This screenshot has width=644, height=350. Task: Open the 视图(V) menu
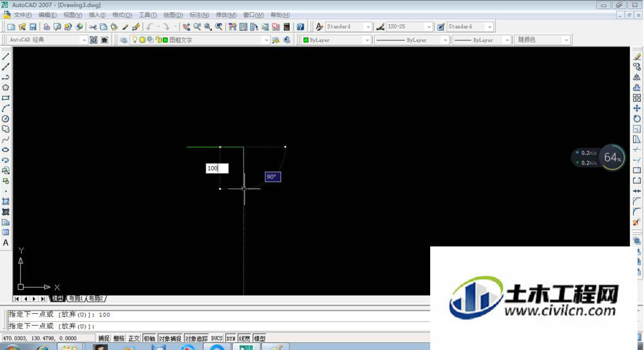pyautogui.click(x=72, y=15)
